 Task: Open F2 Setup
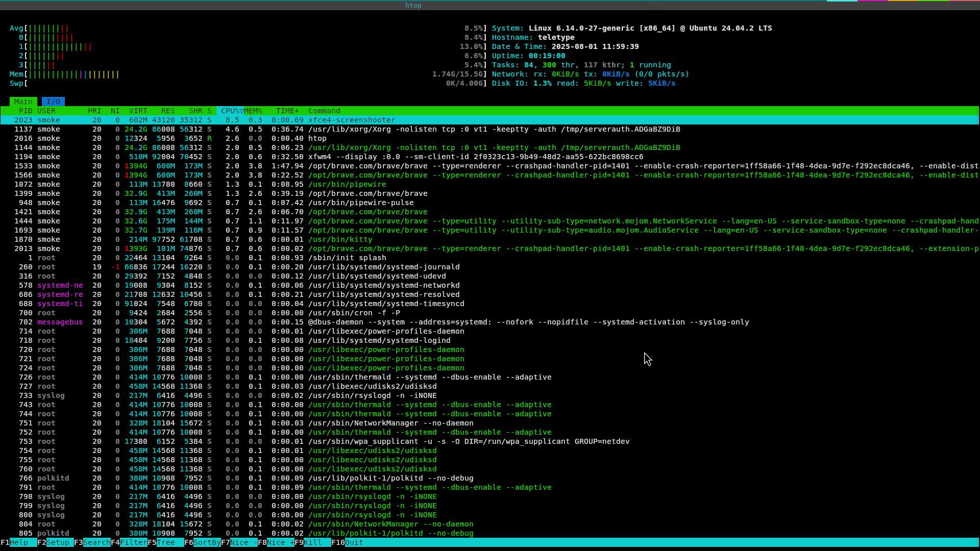click(x=55, y=542)
